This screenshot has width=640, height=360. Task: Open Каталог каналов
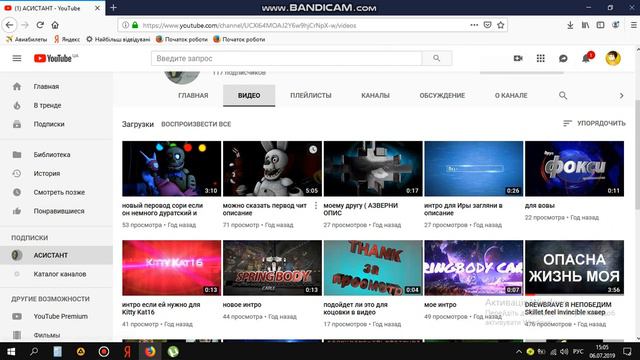pyautogui.click(x=56, y=274)
